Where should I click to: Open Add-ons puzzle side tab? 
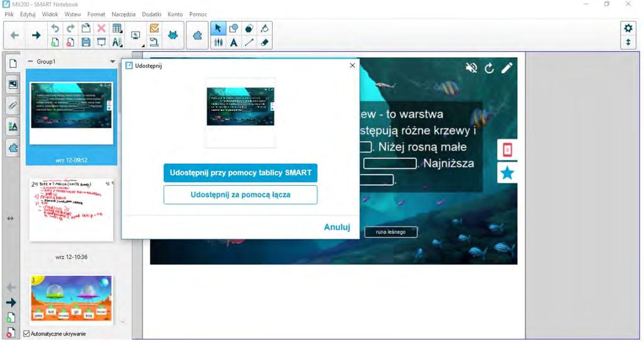[x=13, y=147]
